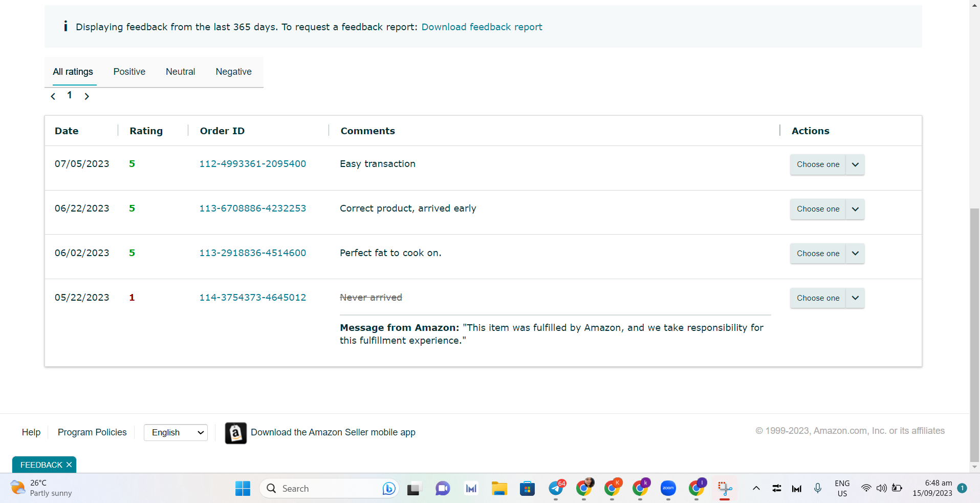
Task: Click Download feedback report link
Action: click(x=482, y=27)
